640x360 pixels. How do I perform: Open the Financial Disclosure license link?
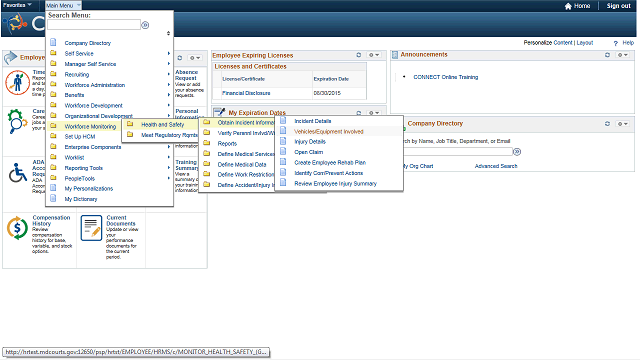coord(246,93)
